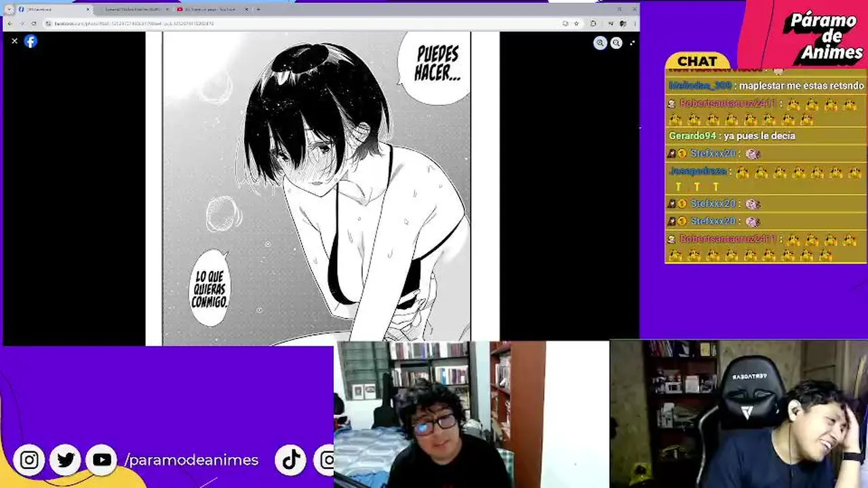Click the YouTube icon in the overlay
Image resolution: width=868 pixels, height=488 pixels.
click(102, 460)
